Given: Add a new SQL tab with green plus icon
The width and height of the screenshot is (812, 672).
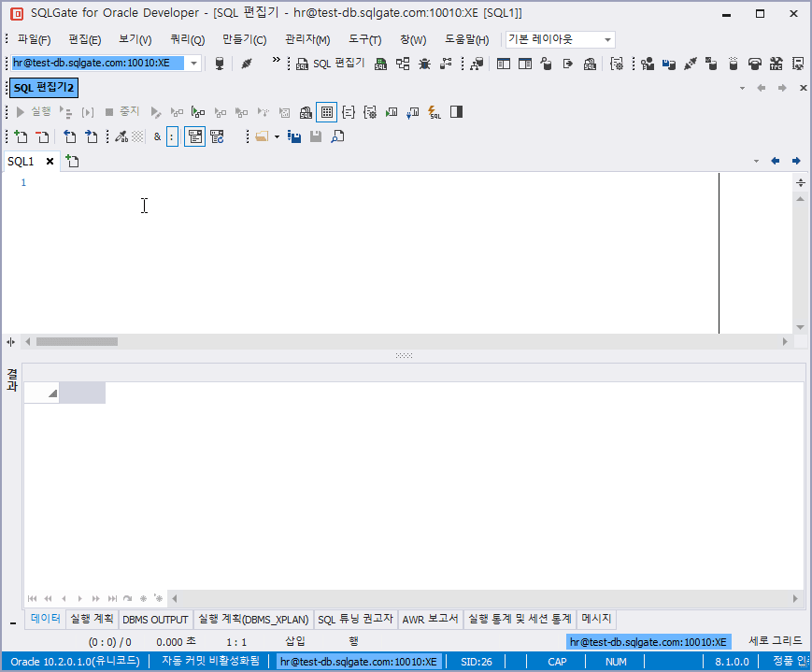Looking at the screenshot, I should tap(21, 136).
